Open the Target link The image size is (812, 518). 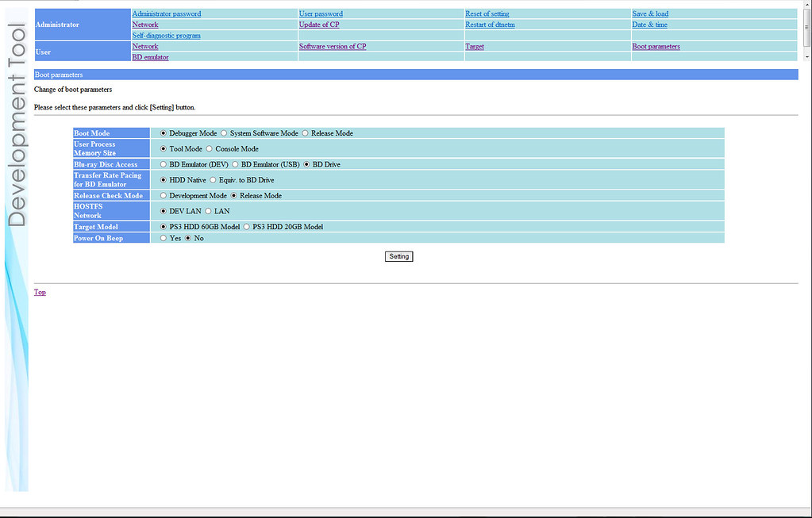click(x=475, y=46)
